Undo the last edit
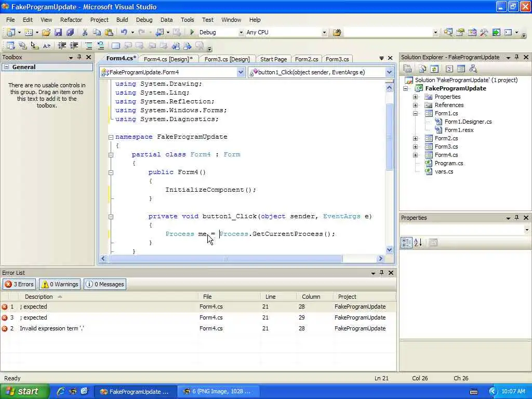The width and height of the screenshot is (532, 399). point(124,32)
